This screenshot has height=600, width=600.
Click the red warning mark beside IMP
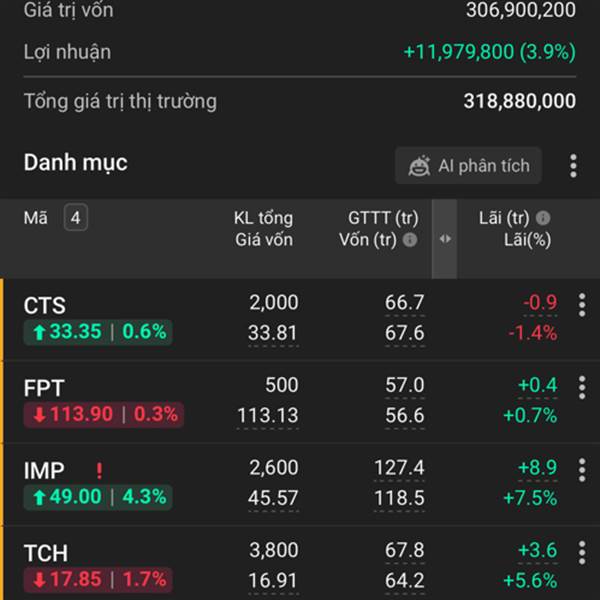click(x=99, y=471)
